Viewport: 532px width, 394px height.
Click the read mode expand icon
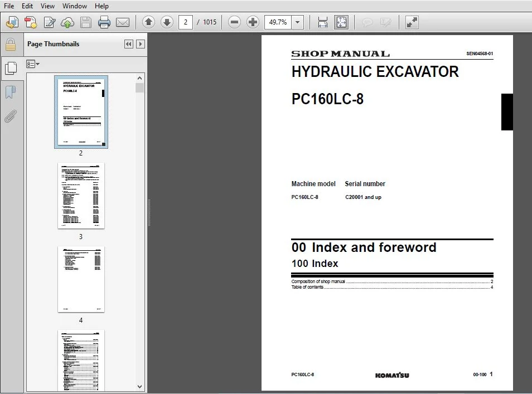412,22
